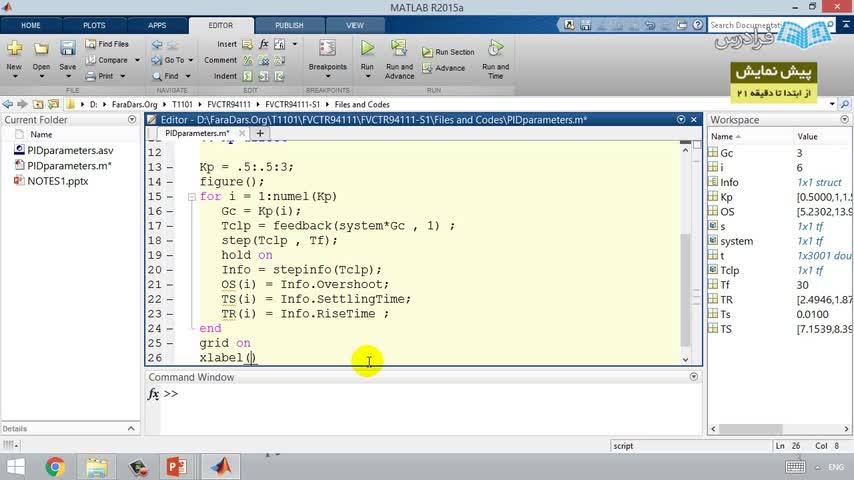Switch to the PLOTS tab

click(x=94, y=26)
